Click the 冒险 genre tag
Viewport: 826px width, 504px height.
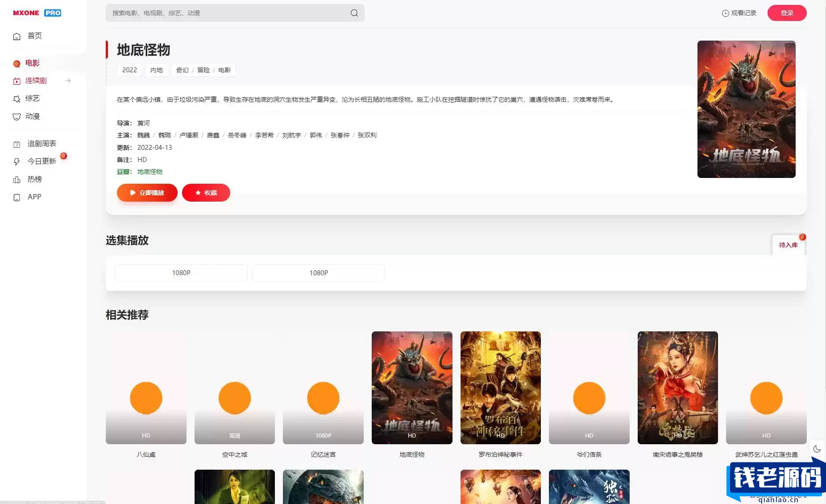coord(203,70)
